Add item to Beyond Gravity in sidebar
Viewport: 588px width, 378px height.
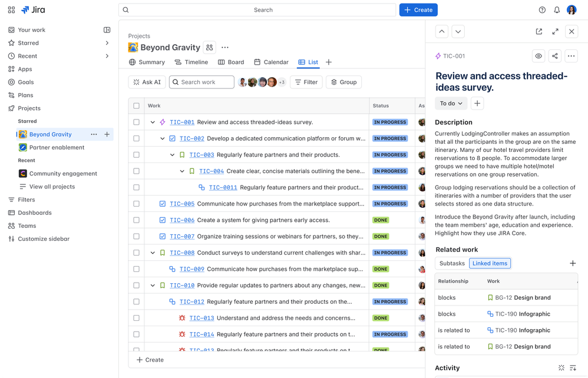(x=107, y=134)
